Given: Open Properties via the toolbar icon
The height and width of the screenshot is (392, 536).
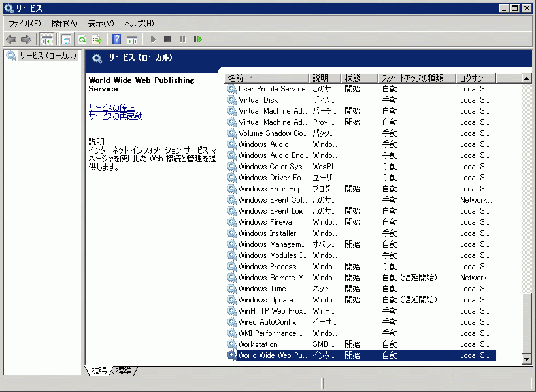Looking at the screenshot, I should pyautogui.click(x=66, y=40).
